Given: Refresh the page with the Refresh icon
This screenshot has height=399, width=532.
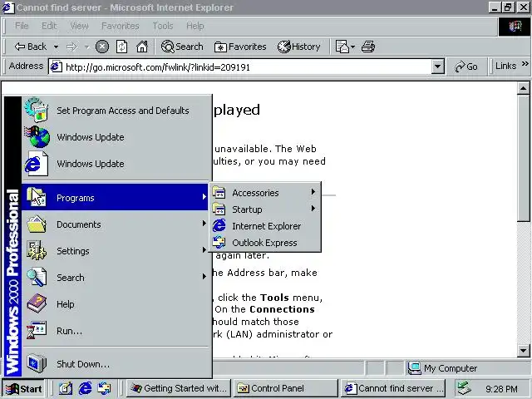Looking at the screenshot, I should 122,47.
